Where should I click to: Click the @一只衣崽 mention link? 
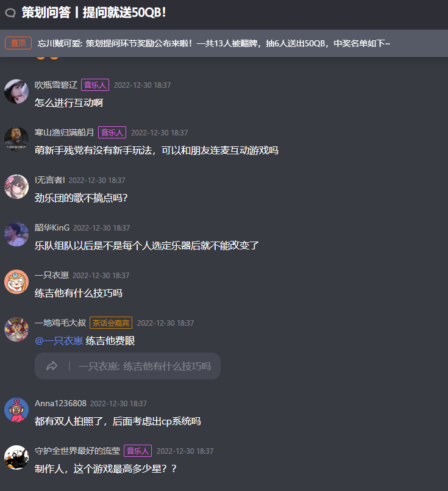pyautogui.click(x=59, y=341)
